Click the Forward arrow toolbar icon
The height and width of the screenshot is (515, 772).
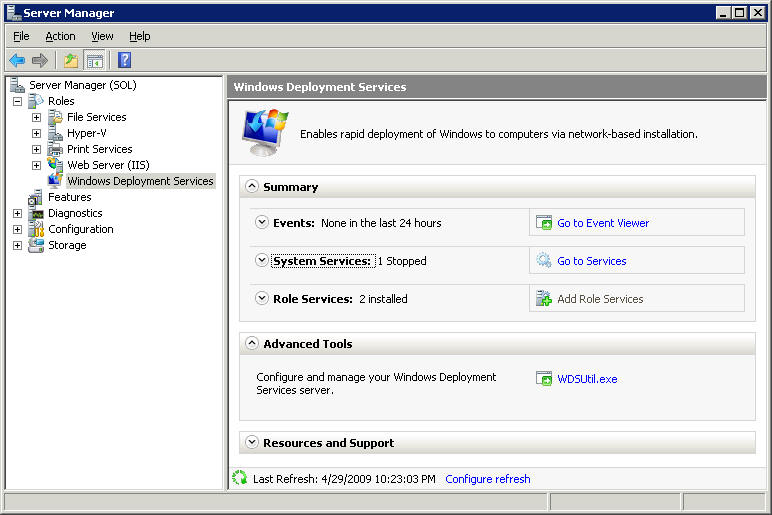click(40, 61)
